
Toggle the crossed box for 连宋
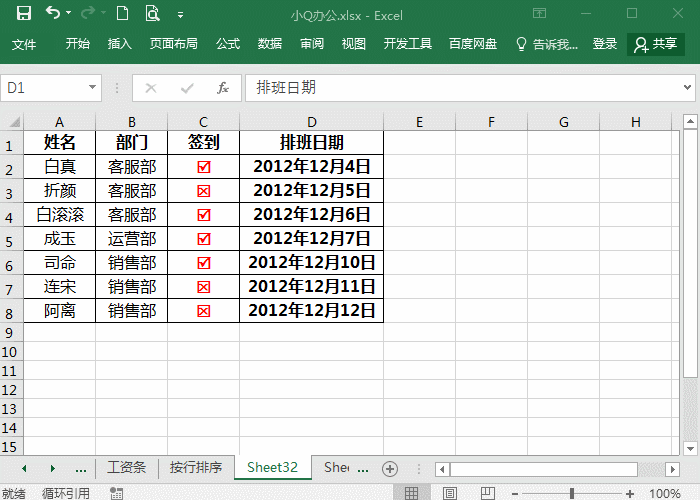point(204,287)
